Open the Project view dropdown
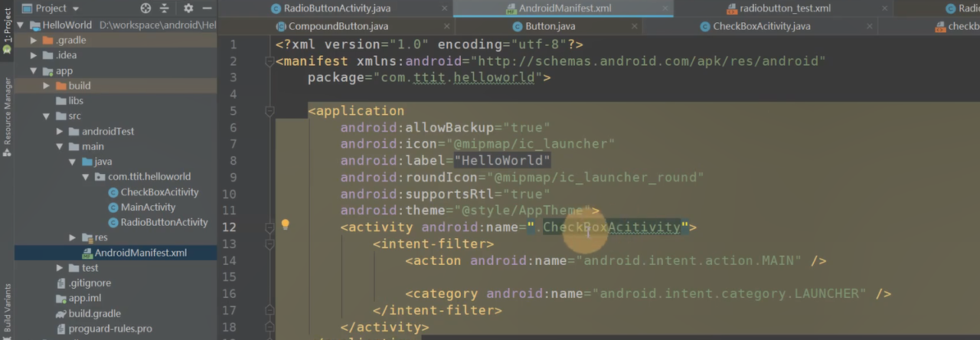980x340 pixels. tap(51, 8)
